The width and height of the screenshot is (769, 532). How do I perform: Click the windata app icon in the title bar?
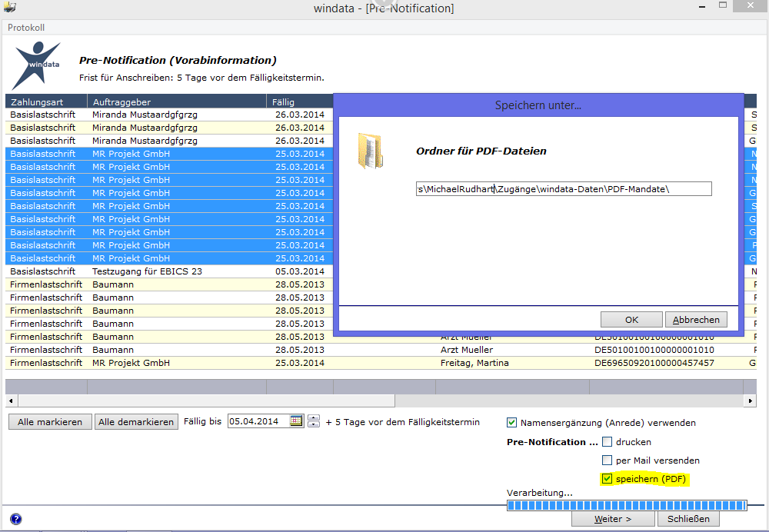(x=10, y=7)
